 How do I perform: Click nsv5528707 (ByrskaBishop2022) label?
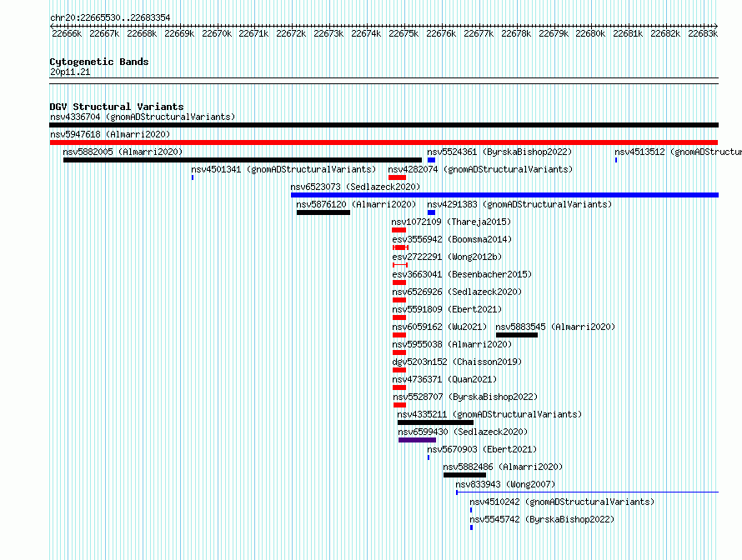tap(465, 397)
